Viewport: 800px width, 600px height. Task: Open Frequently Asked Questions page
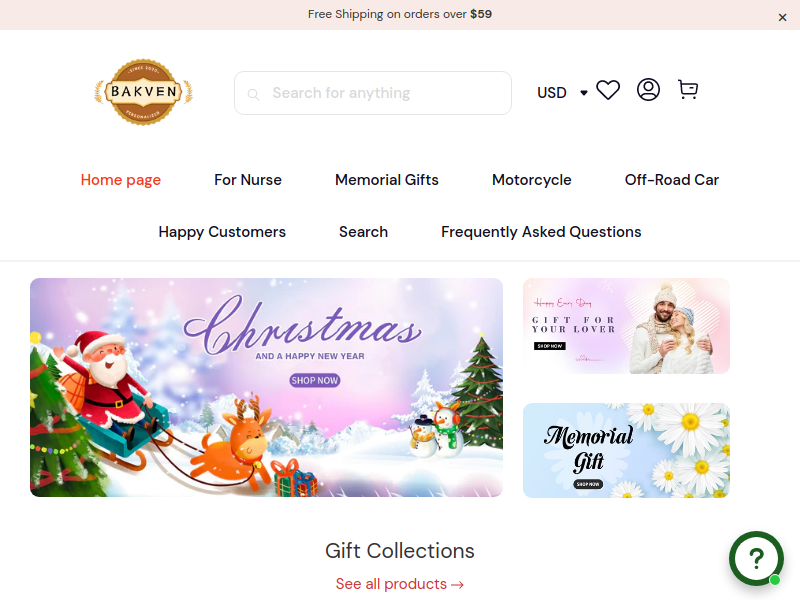coord(541,232)
